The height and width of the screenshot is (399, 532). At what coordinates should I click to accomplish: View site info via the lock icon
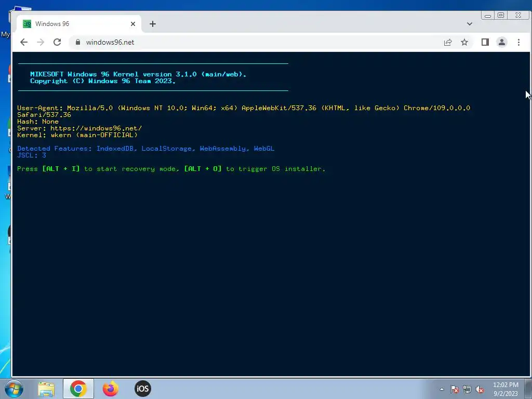point(78,42)
